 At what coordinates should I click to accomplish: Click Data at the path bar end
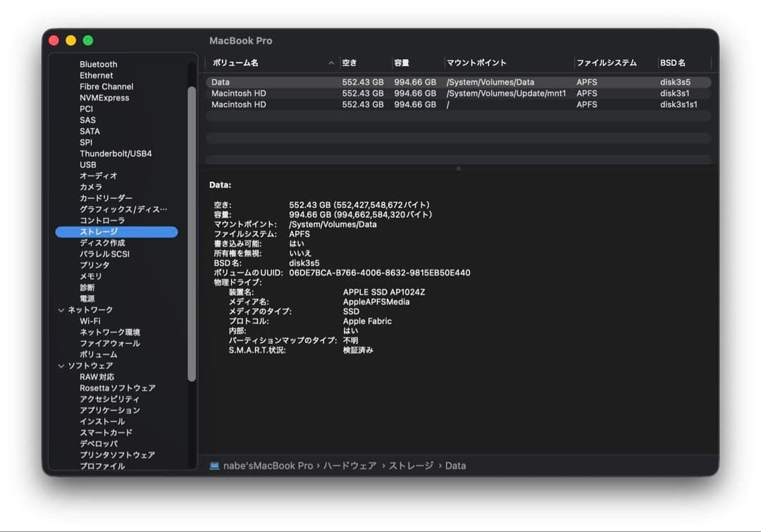(455, 466)
